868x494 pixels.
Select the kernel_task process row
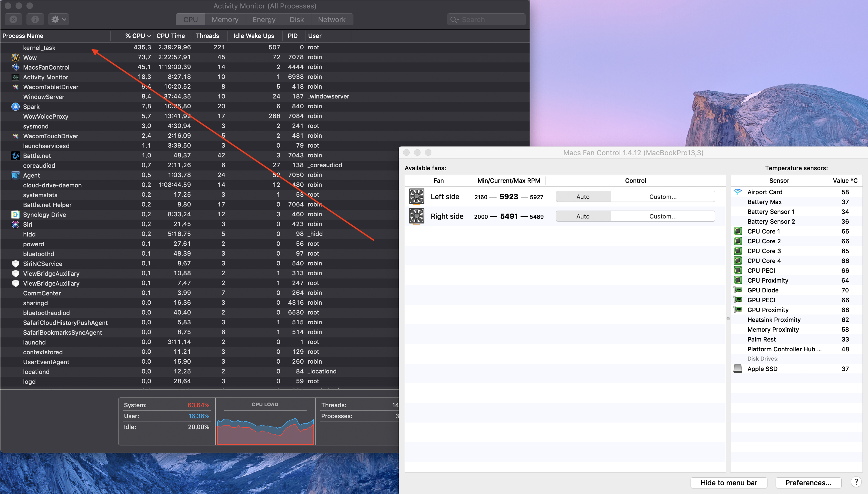coord(265,47)
